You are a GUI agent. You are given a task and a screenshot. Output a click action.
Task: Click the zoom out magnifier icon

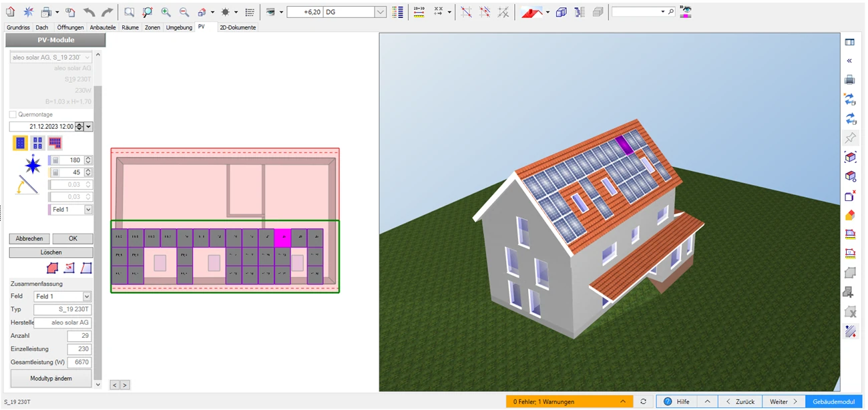[x=184, y=12]
